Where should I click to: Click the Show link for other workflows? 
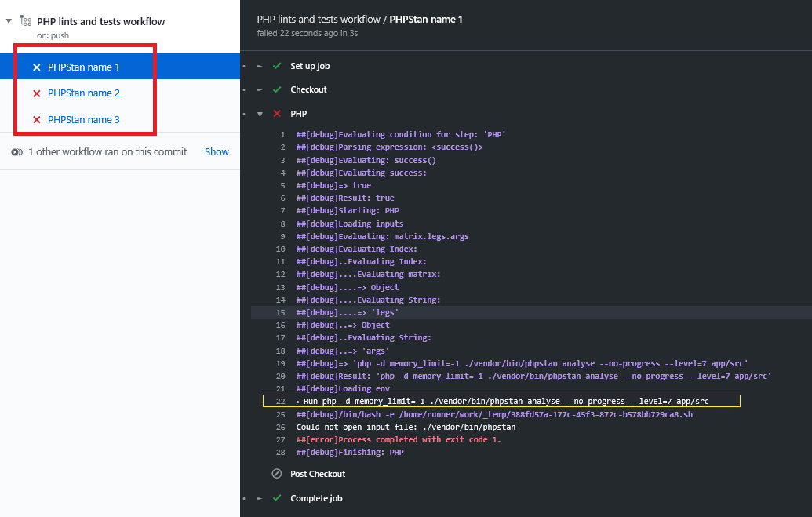pos(217,151)
